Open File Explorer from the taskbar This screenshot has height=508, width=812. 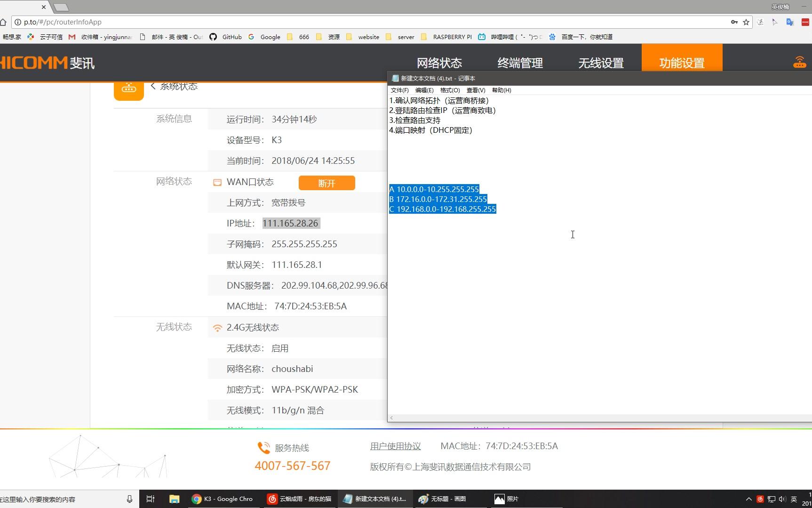[174, 499]
